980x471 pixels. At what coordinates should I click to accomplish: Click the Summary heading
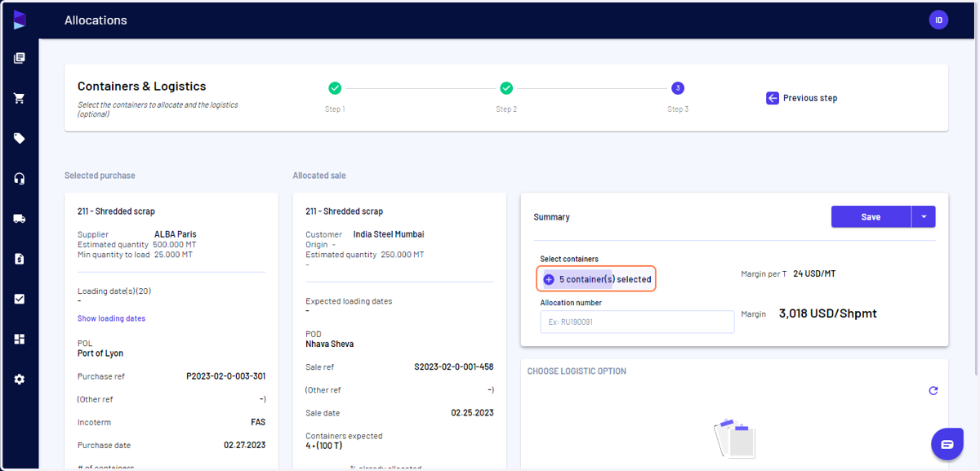(551, 217)
